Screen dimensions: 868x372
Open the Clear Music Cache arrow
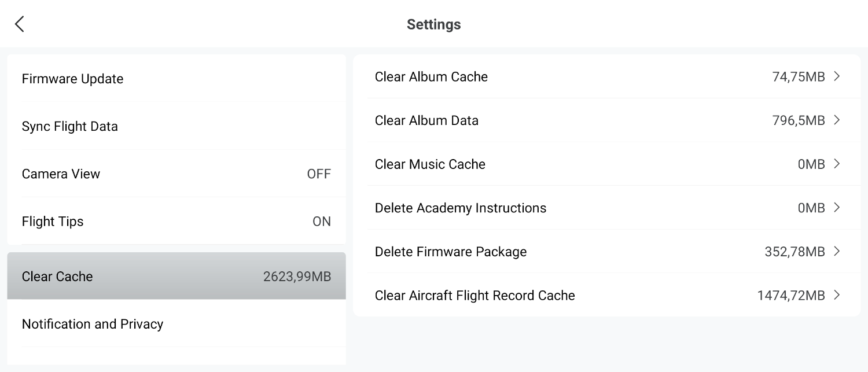coord(837,164)
